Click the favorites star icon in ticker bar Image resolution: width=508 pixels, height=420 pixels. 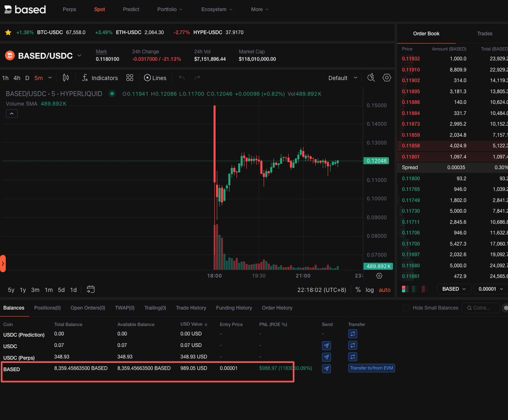(x=8, y=32)
